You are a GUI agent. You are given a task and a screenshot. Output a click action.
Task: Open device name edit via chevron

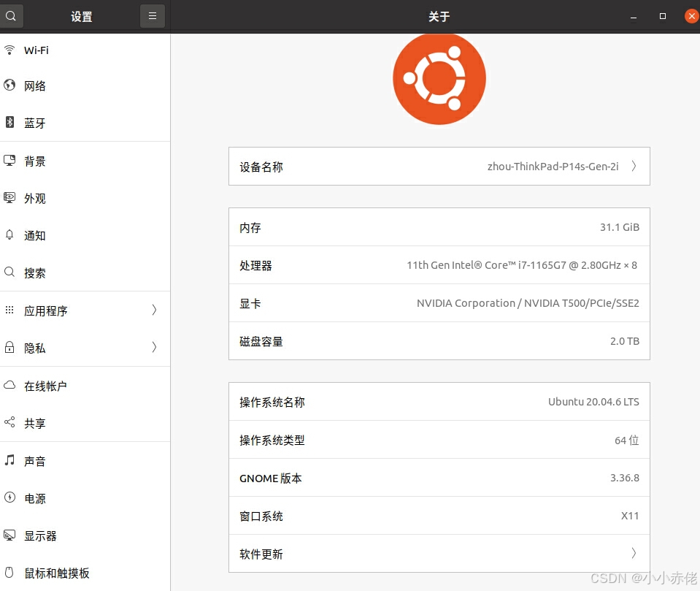634,166
